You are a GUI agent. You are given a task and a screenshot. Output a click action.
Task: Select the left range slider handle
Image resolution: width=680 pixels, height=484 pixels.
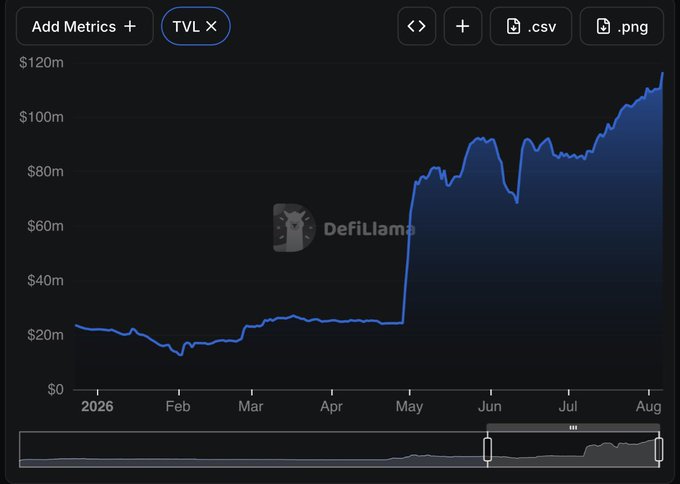[x=487, y=449]
